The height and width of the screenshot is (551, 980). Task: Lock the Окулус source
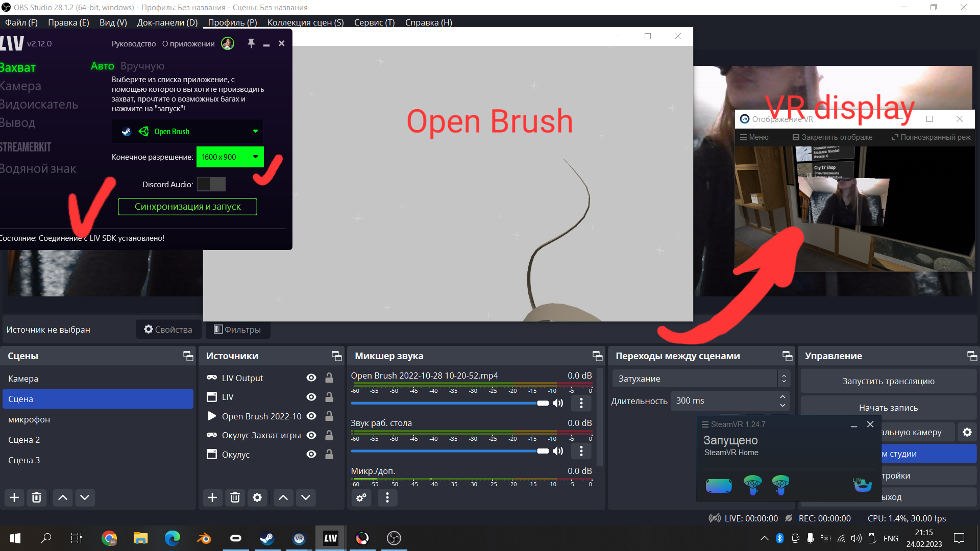[329, 454]
